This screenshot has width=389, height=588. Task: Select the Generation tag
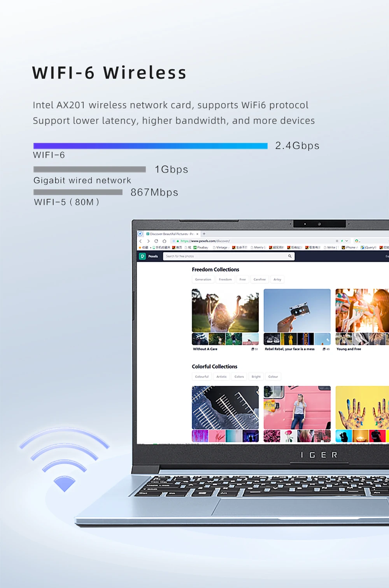coord(203,279)
